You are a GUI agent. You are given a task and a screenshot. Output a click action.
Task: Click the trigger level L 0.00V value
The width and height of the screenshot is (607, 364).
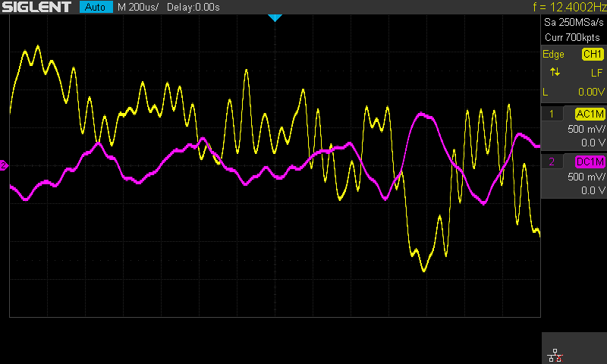coord(591,92)
